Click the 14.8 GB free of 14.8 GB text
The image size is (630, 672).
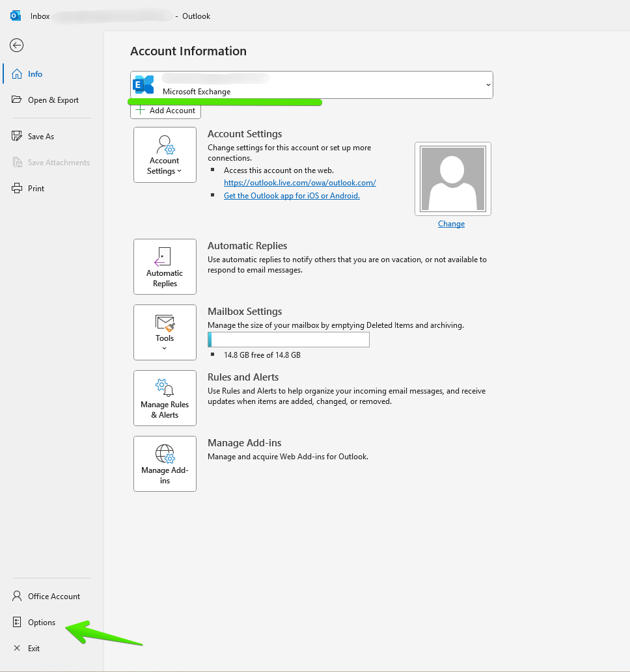(x=262, y=355)
